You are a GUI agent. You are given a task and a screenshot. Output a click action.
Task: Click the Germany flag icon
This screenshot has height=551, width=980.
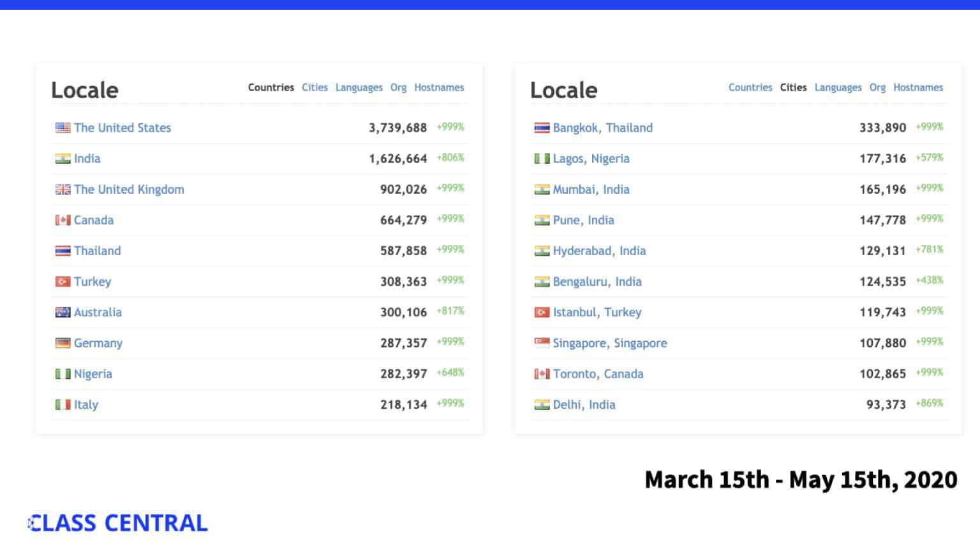pos(63,343)
